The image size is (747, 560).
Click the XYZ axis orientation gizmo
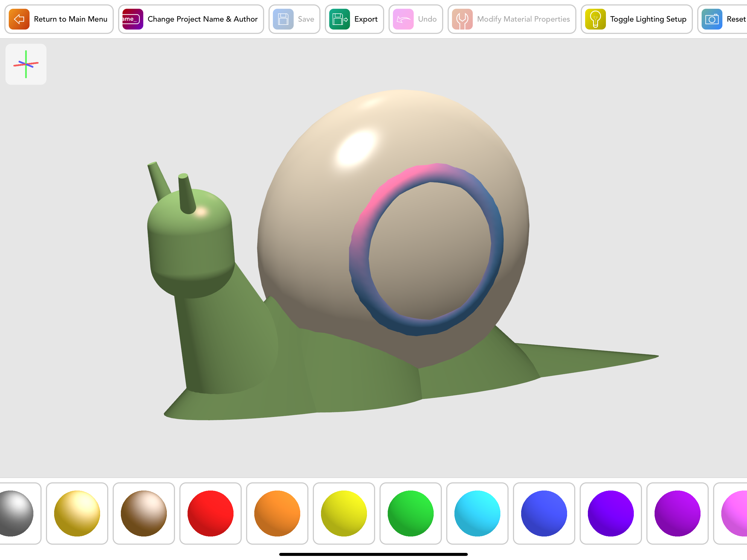point(26,64)
